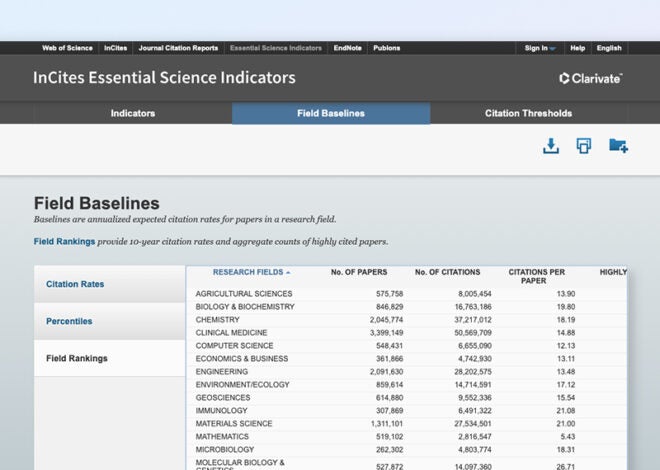The width and height of the screenshot is (660, 470).
Task: Open the EndNote link
Action: point(348,48)
